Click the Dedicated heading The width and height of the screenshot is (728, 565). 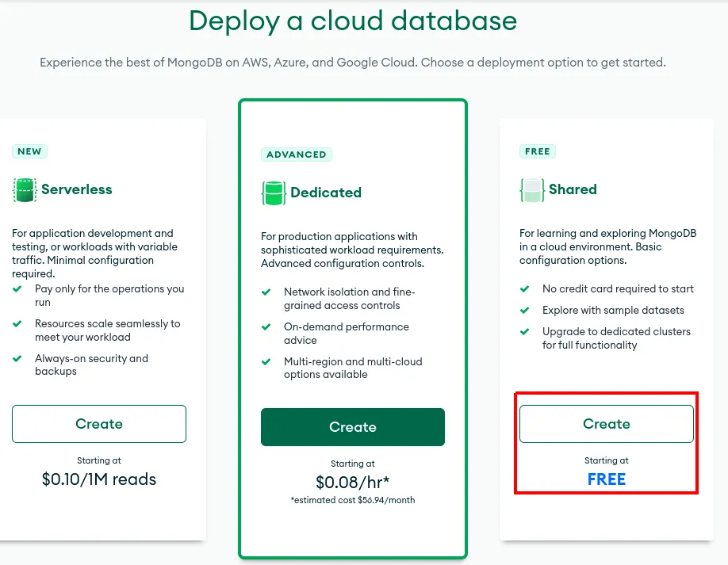326,193
